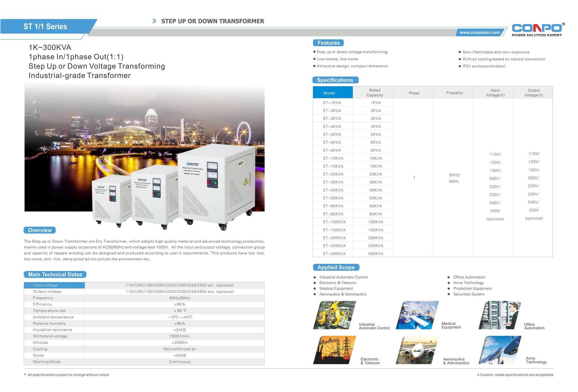This screenshot has height=392, width=578.
Task: Select the ST-5KVA model cell
Action: pos(333,134)
